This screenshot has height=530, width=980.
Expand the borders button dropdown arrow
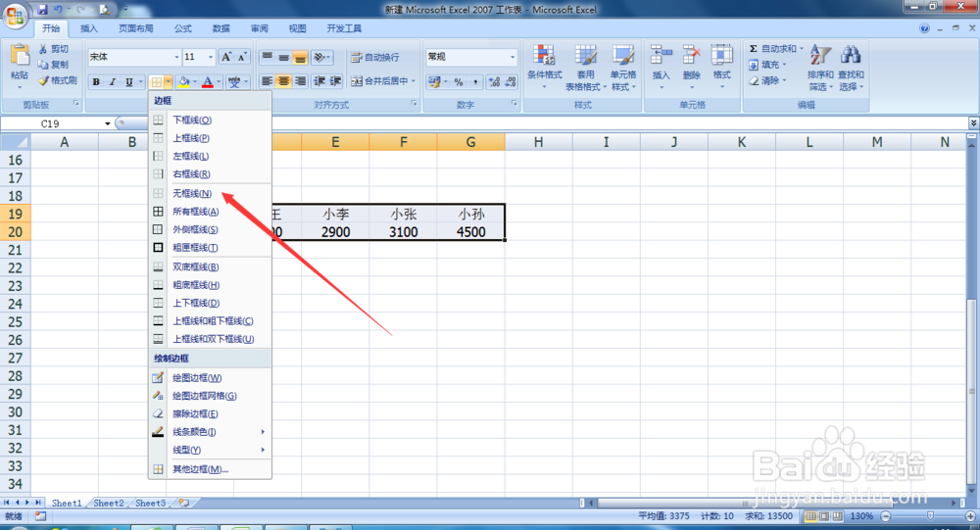click(x=169, y=82)
